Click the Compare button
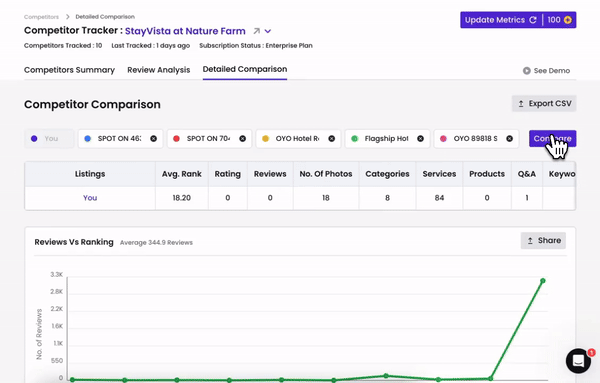This screenshot has height=383, width=600. point(553,139)
